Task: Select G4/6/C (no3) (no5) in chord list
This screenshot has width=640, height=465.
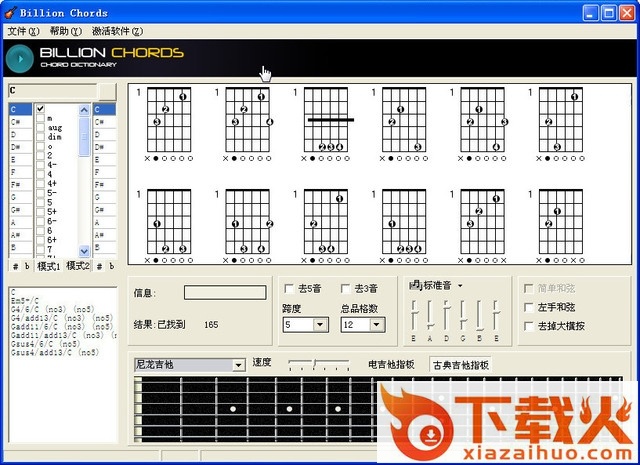Action: [x=52, y=309]
